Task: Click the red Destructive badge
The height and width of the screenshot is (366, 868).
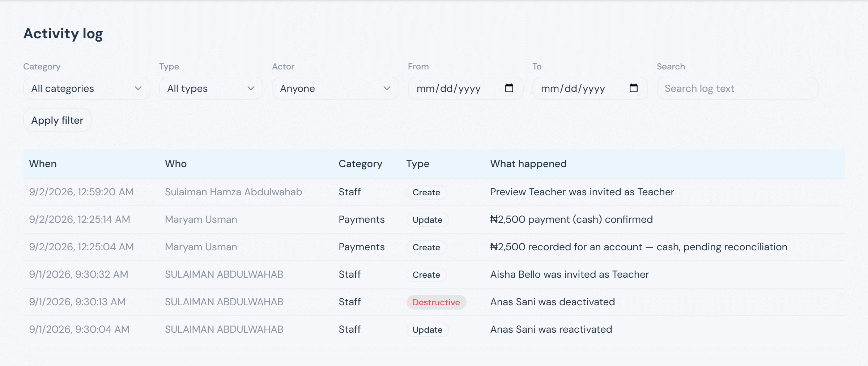Action: coord(436,302)
